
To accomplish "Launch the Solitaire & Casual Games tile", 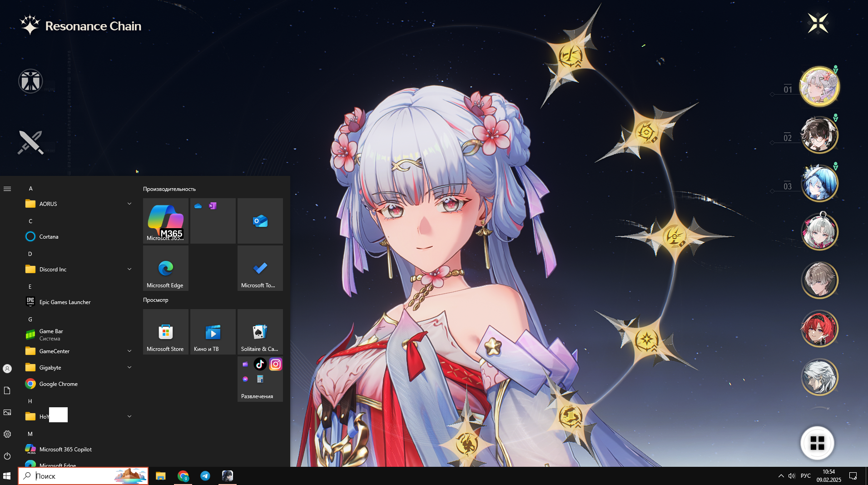I will pos(260,332).
